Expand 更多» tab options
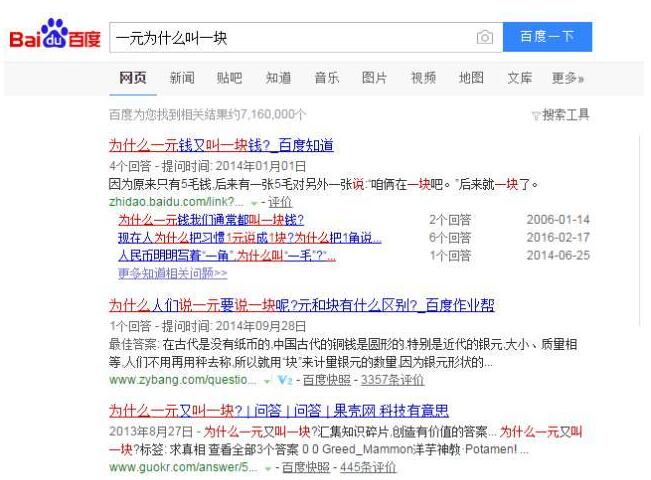Screen dimensions: 651x480 [x=568, y=78]
